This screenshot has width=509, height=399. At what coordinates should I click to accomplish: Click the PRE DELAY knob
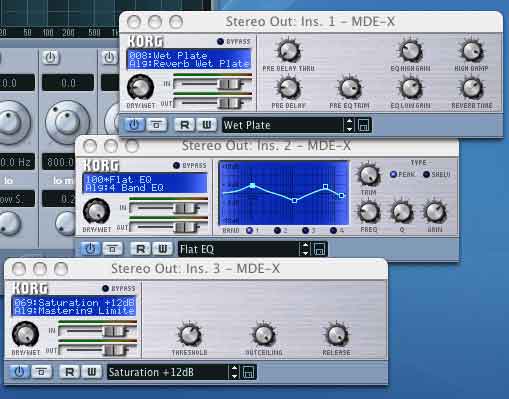click(289, 88)
